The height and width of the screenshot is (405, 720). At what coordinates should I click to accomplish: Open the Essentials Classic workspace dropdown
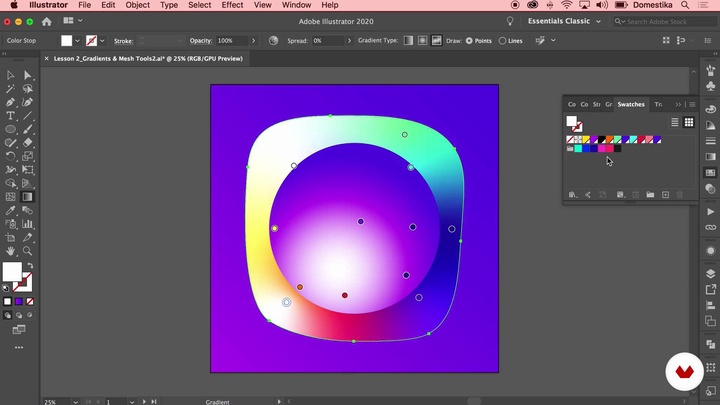[561, 21]
